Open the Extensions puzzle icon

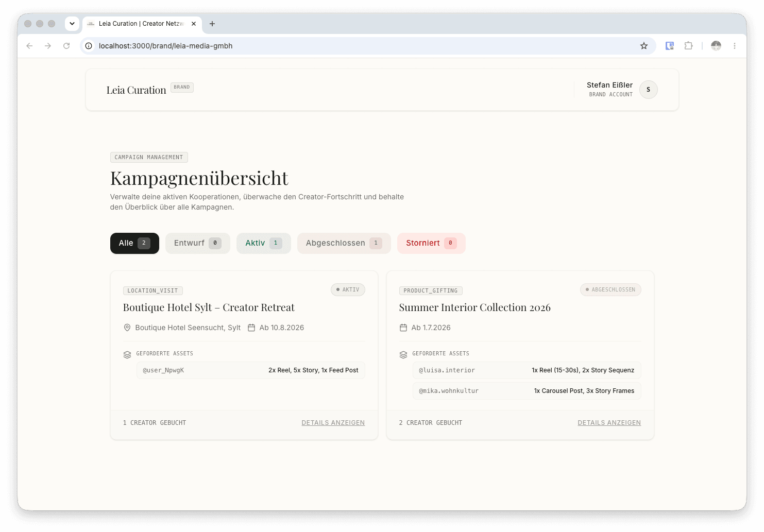688,46
